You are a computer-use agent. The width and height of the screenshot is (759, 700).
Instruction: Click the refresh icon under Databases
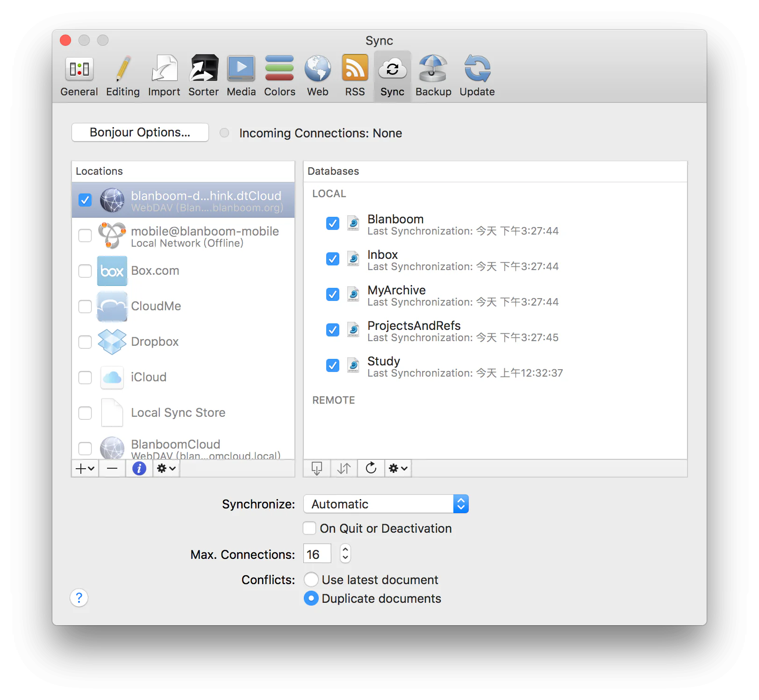[371, 468]
